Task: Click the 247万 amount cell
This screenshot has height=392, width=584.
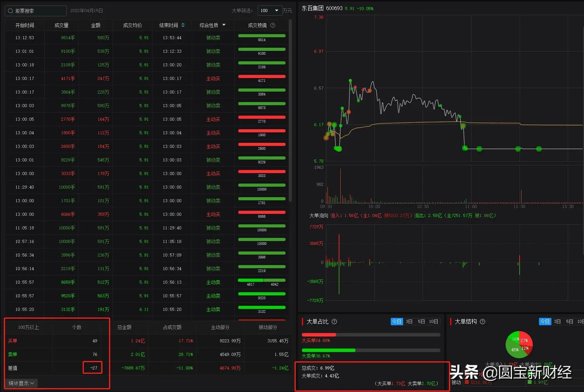Action: point(103,78)
